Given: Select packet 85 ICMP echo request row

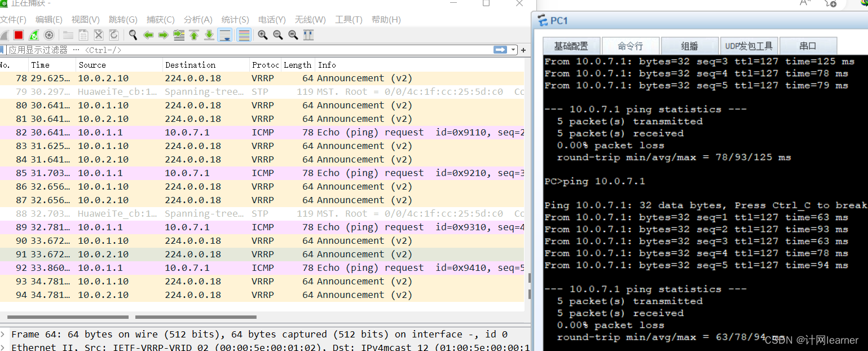Looking at the screenshot, I should (262, 173).
